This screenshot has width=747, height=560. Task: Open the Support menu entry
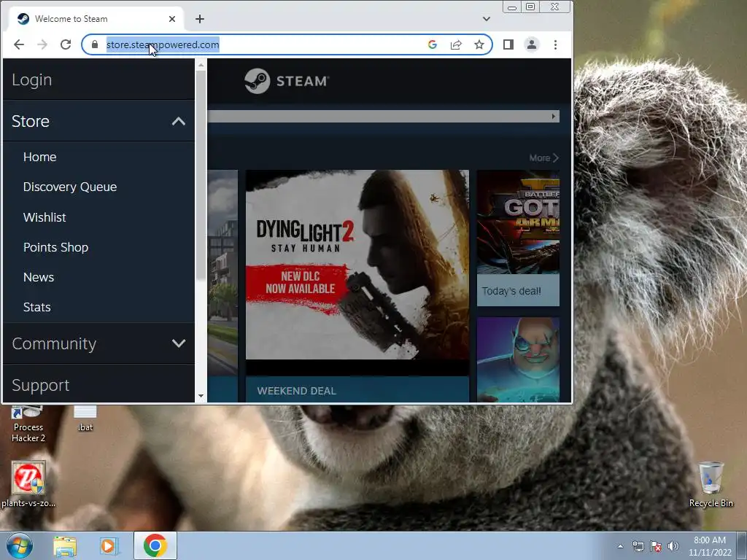pyautogui.click(x=98, y=385)
